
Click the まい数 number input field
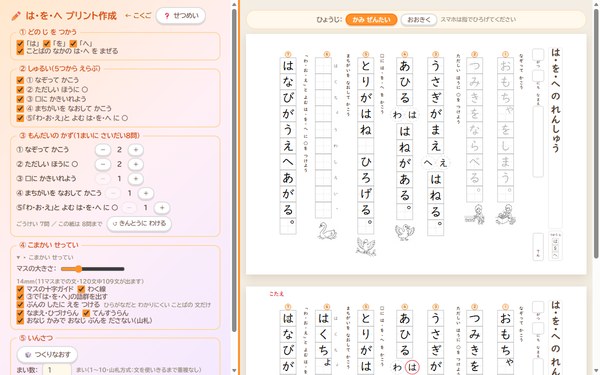[57, 370]
